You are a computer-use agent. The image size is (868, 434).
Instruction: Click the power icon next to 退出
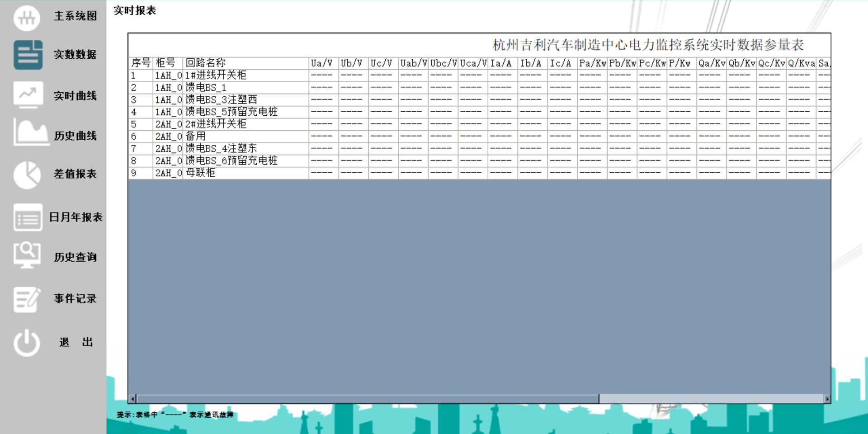[27, 342]
